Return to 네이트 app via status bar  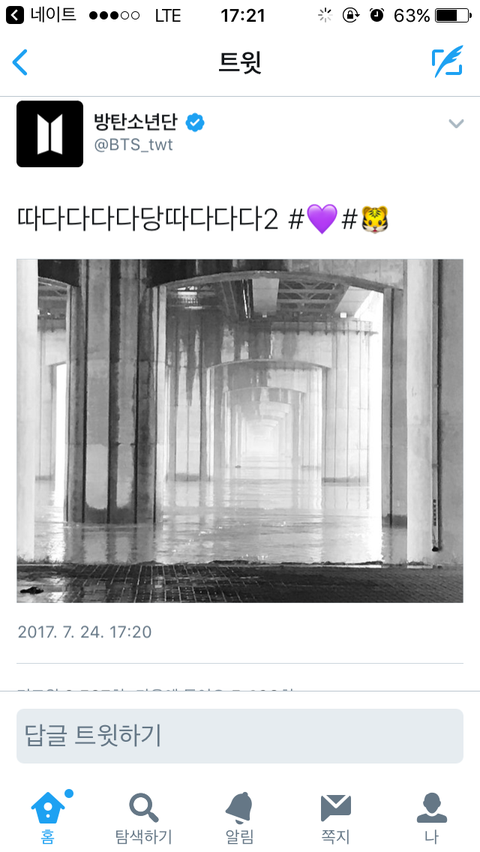41,15
